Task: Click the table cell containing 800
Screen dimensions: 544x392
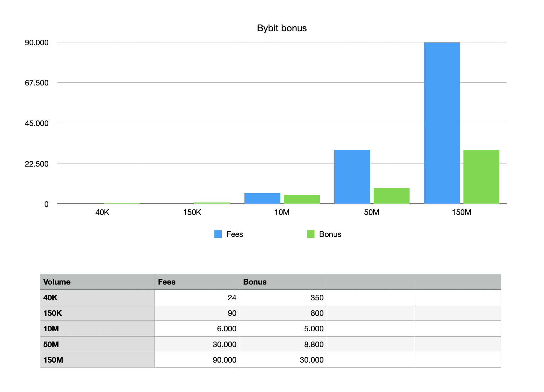Action: click(x=283, y=313)
